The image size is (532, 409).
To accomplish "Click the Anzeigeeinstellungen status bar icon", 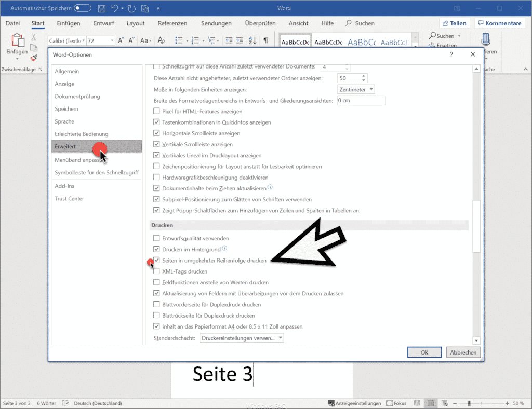I will [331, 403].
